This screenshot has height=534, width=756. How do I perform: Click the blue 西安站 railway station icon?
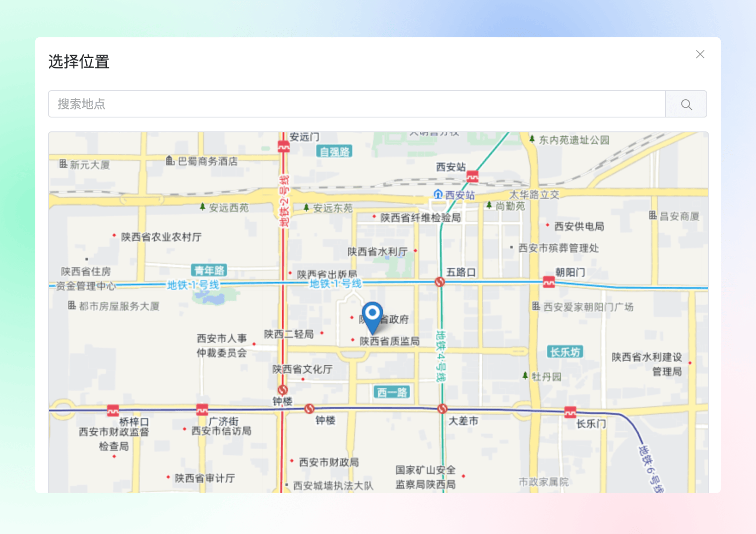[438, 194]
